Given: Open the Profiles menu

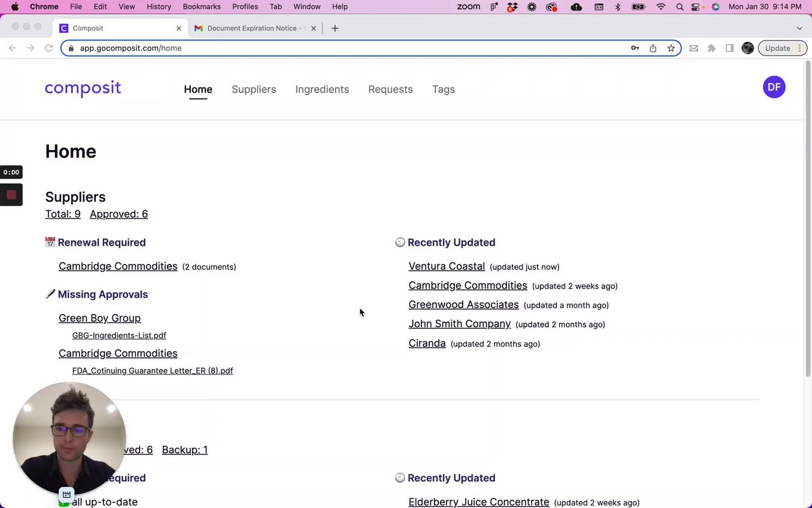Looking at the screenshot, I should 245,6.
